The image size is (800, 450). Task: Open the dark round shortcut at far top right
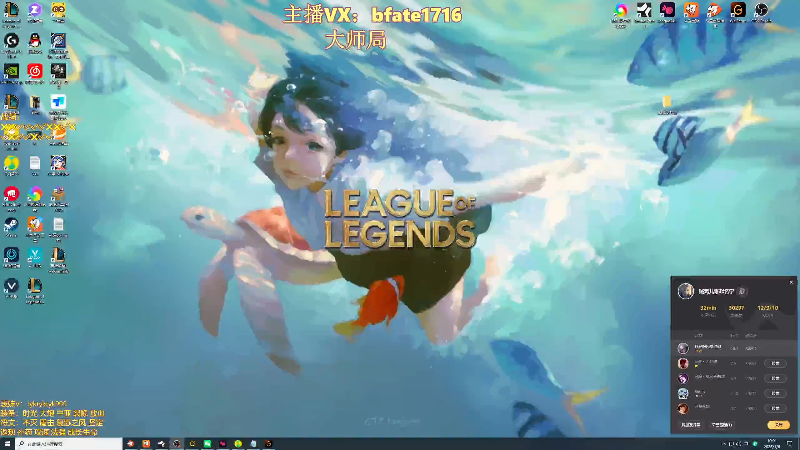pyautogui.click(x=761, y=10)
